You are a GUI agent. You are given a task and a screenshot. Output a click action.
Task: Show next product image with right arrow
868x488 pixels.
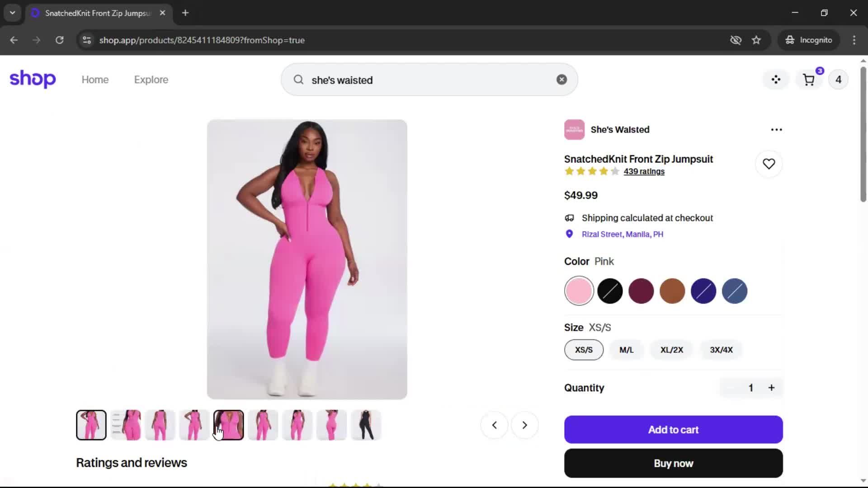pyautogui.click(x=524, y=425)
